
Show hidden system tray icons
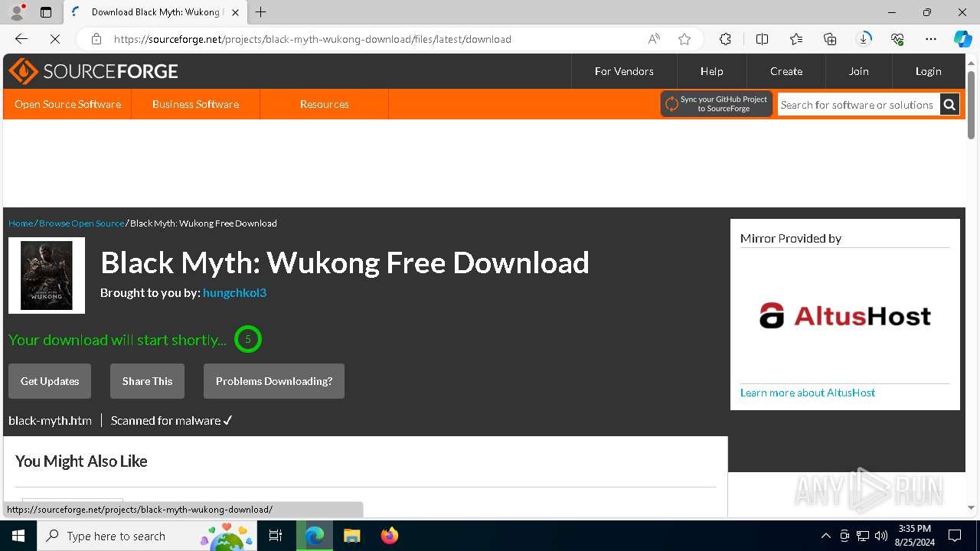click(x=825, y=536)
